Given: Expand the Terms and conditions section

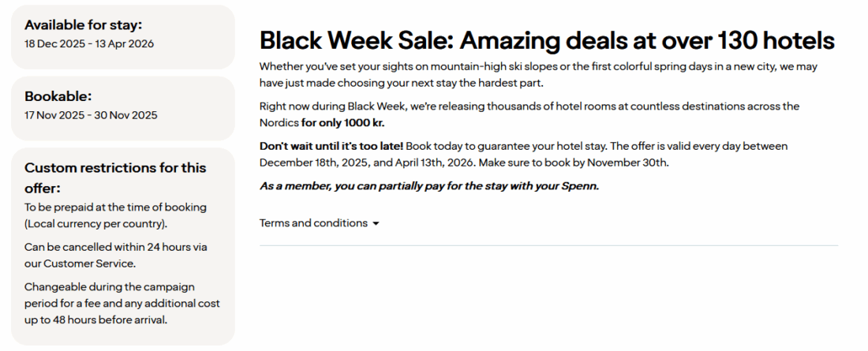Looking at the screenshot, I should [313, 223].
